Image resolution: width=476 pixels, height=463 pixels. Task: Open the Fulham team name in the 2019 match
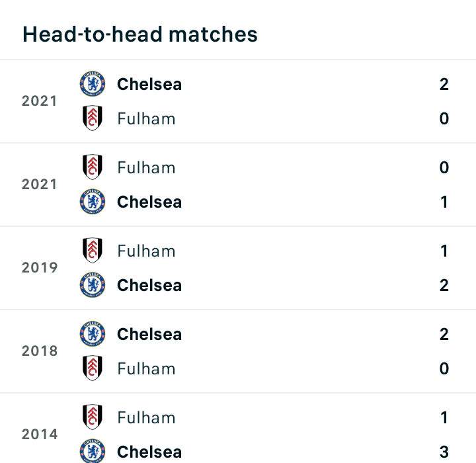coord(146,251)
